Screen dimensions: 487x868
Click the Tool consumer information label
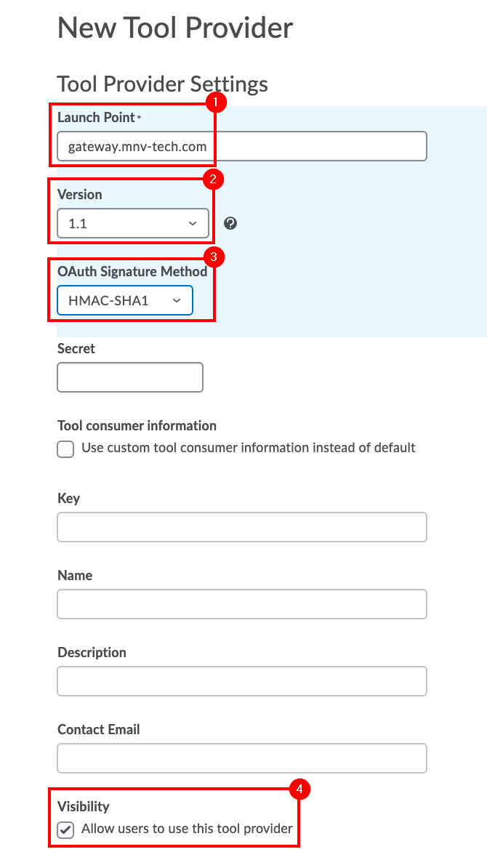(x=137, y=425)
